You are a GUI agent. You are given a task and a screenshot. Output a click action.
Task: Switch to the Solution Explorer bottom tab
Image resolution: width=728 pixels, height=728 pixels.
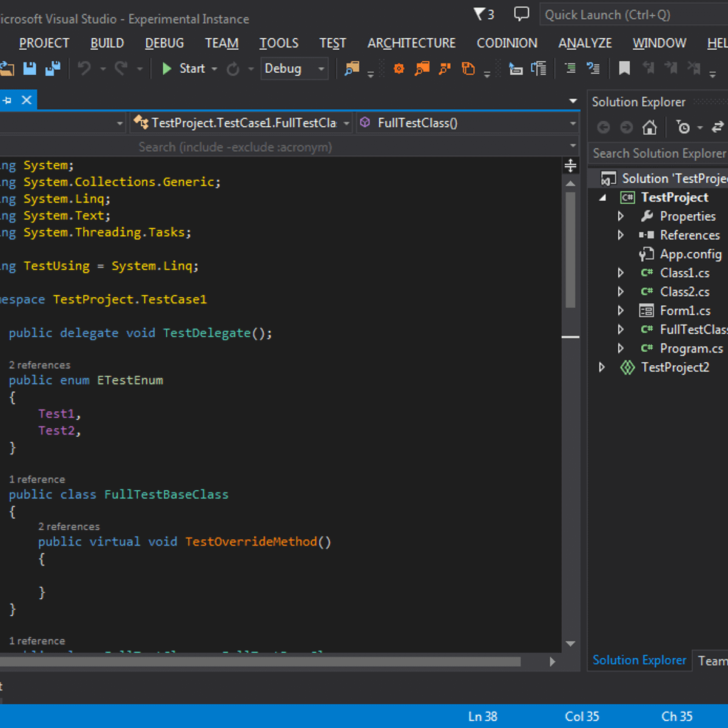point(639,660)
